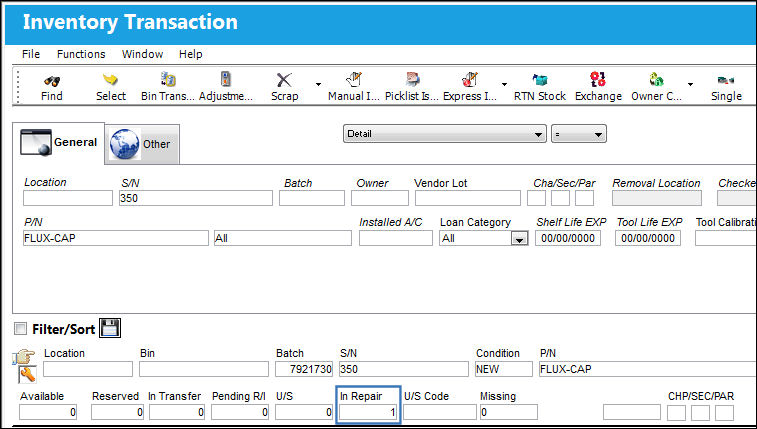Click the Removal Location field
The height and width of the screenshot is (429, 757).
pyautogui.click(x=657, y=198)
